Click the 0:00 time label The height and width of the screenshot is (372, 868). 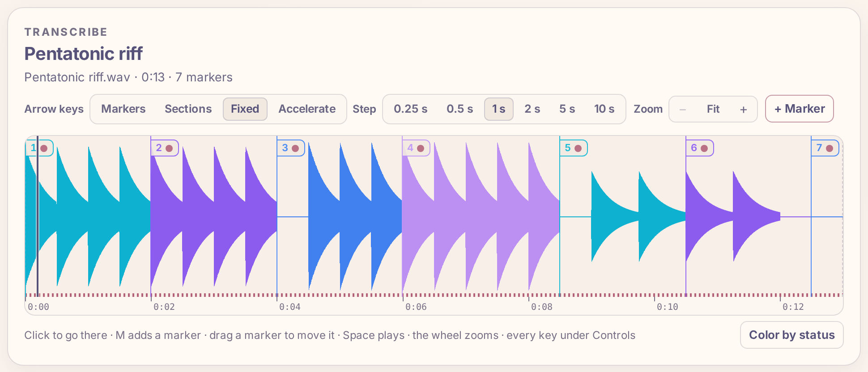[38, 307]
